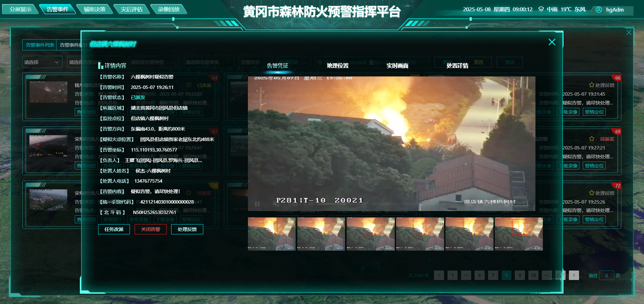
Task: Click alarm time 2025-05-07 19:26:11
Action: pos(152,87)
